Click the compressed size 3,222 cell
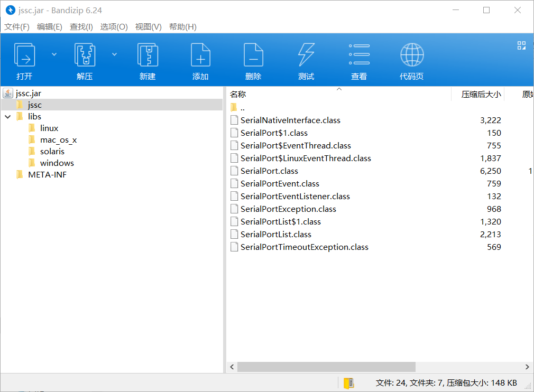Screen dimensions: 534x392 [x=491, y=120]
